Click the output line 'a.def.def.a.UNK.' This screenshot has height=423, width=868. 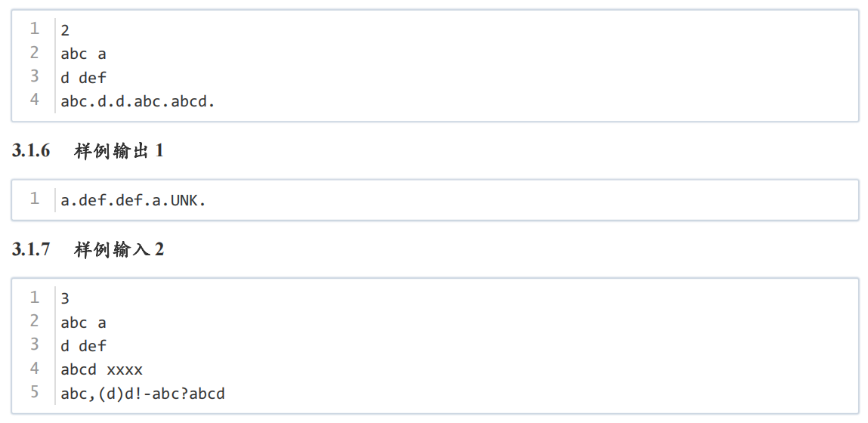click(133, 200)
